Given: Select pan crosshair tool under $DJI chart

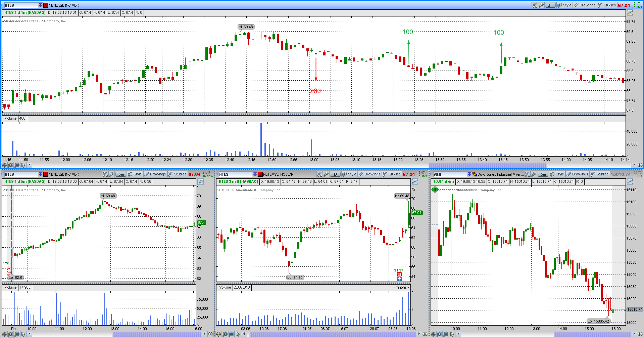Looking at the screenshot, I should 433,334.
